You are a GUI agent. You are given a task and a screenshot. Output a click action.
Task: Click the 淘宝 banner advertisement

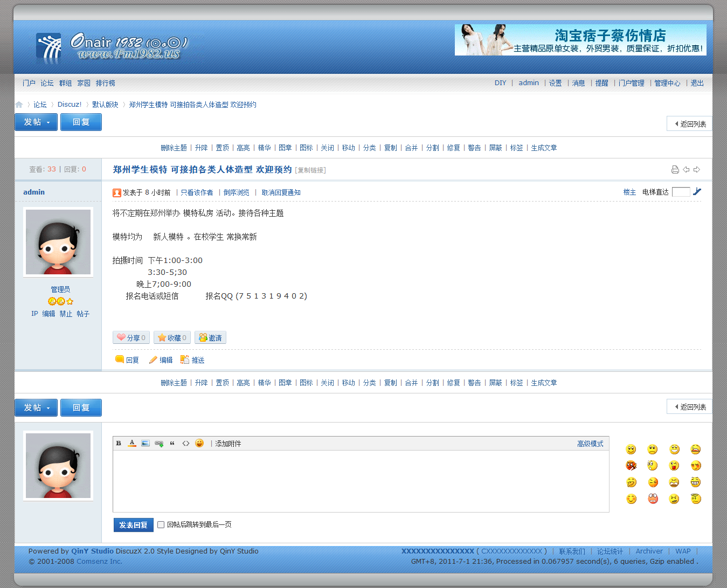[x=580, y=40]
